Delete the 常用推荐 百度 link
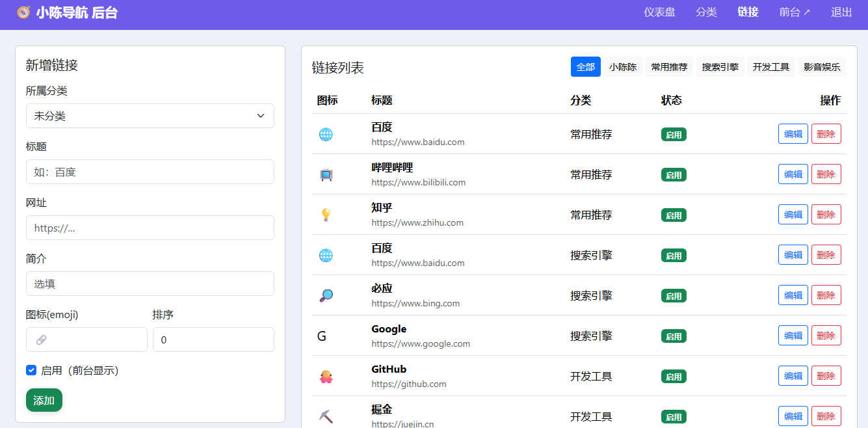 pos(826,134)
